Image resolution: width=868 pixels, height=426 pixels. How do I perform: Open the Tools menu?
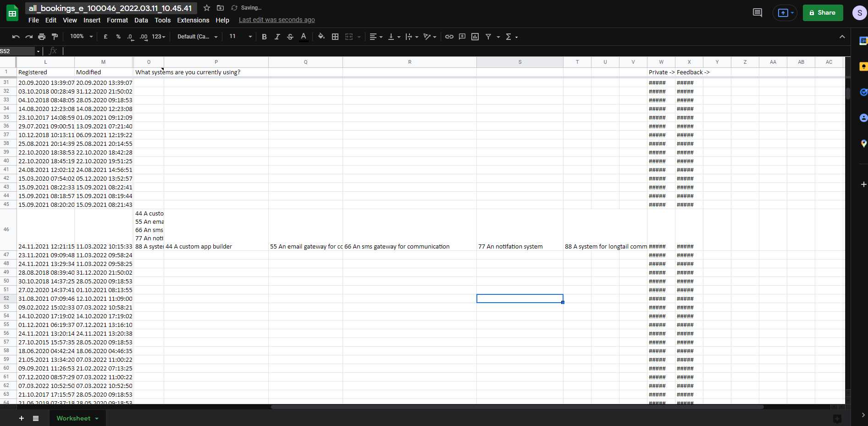[x=162, y=20]
